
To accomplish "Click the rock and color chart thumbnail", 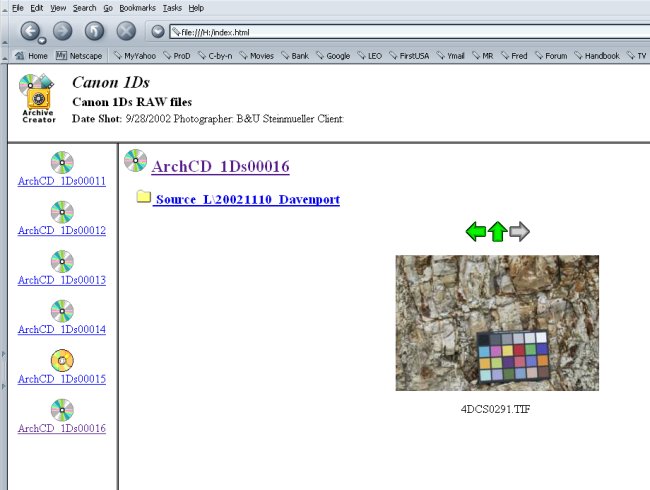I will pos(497,323).
